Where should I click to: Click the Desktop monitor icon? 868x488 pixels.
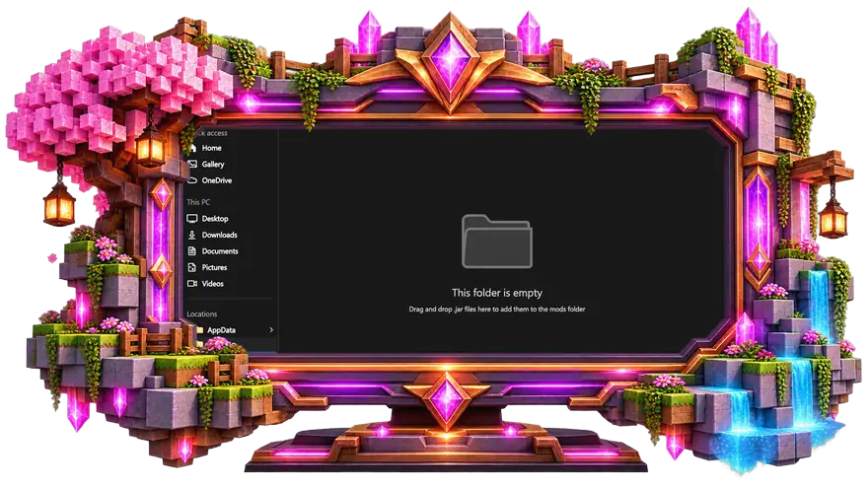192,219
